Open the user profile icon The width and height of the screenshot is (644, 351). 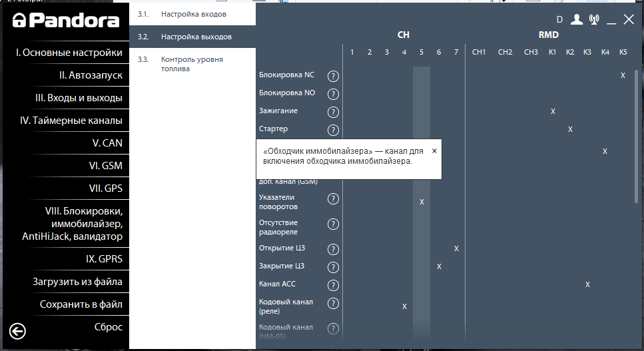tap(577, 20)
